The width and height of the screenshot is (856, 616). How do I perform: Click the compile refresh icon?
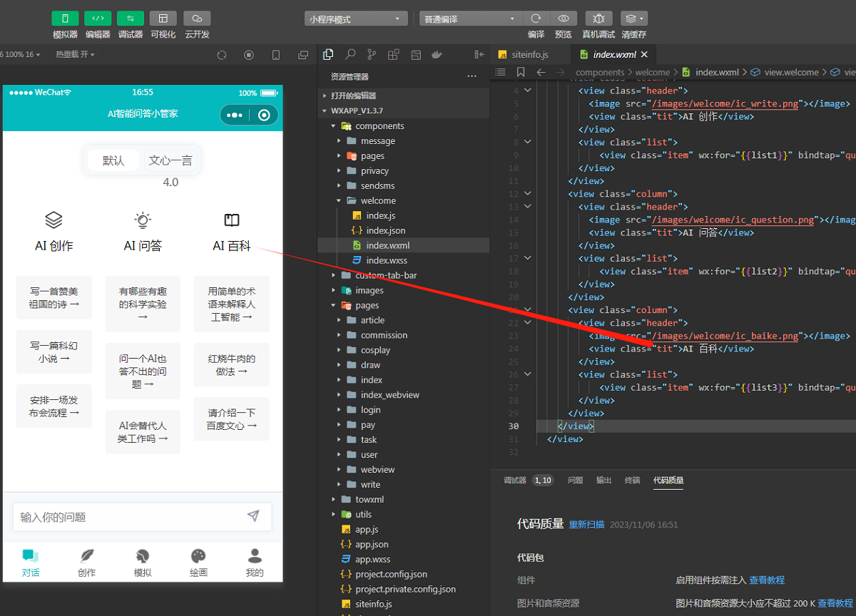click(536, 19)
